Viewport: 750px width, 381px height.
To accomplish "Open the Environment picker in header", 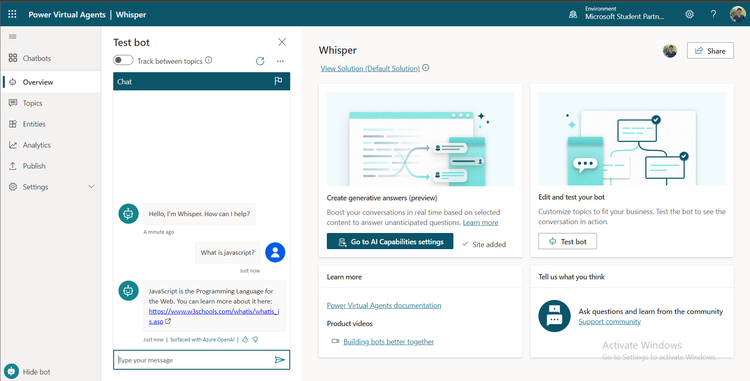I will (x=618, y=14).
